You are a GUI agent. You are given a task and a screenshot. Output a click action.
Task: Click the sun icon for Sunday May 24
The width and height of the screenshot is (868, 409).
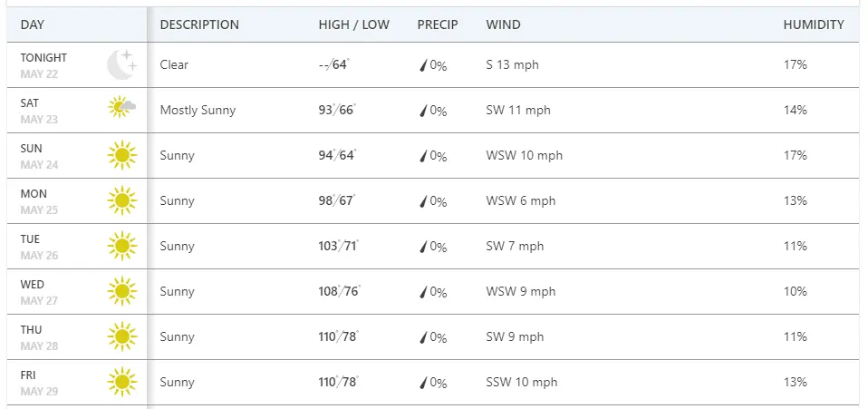(x=121, y=155)
